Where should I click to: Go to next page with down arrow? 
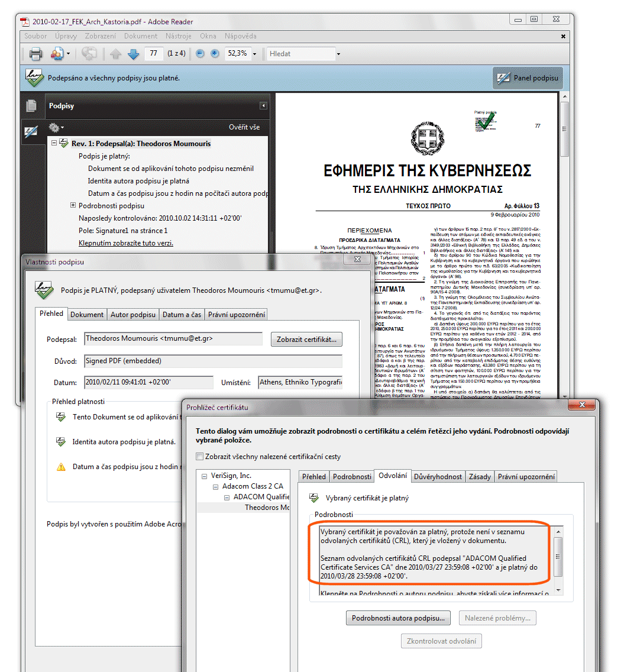(x=134, y=54)
